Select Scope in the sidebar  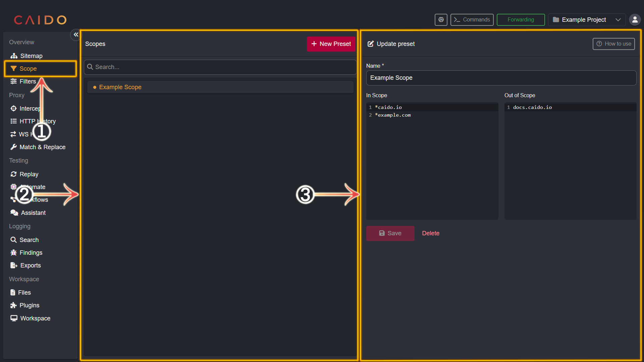click(40, 69)
